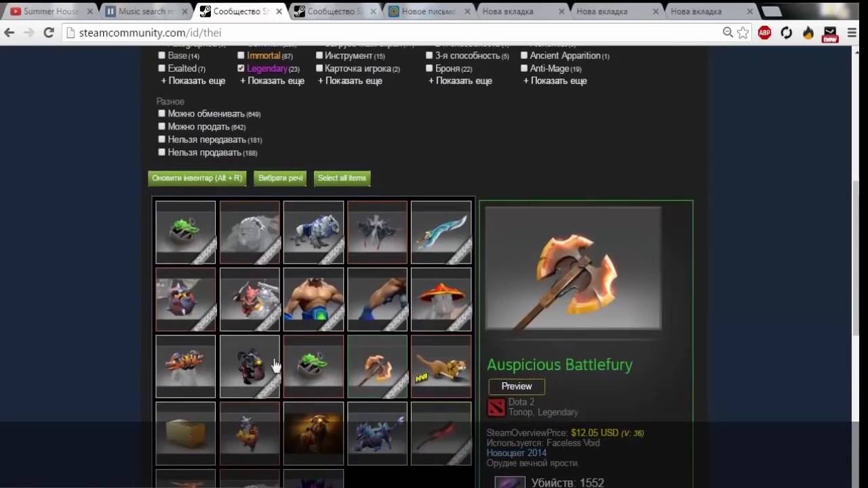Screen dimensions: 868x488
Task: Check the Exalted filter checkbox
Action: point(161,68)
